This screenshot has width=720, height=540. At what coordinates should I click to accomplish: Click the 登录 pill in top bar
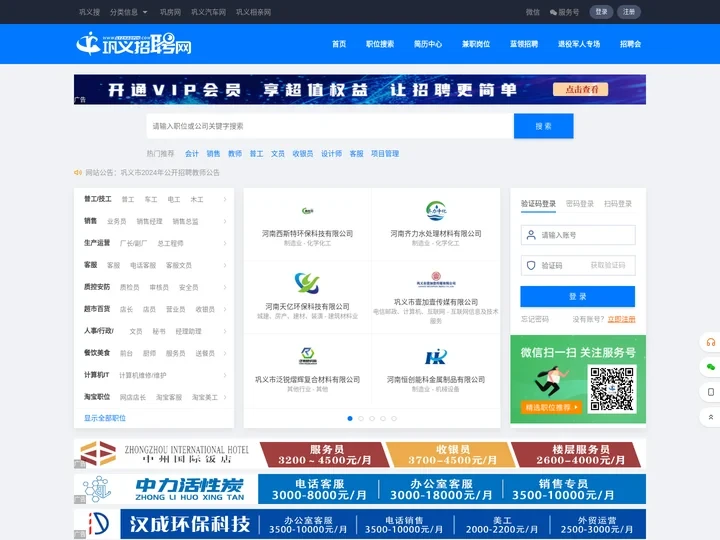point(602,12)
